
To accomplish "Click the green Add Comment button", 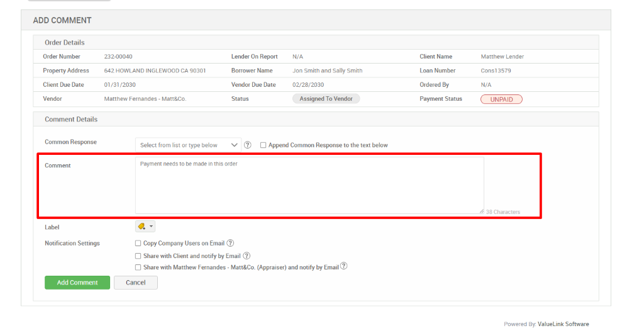I will pos(77,283).
